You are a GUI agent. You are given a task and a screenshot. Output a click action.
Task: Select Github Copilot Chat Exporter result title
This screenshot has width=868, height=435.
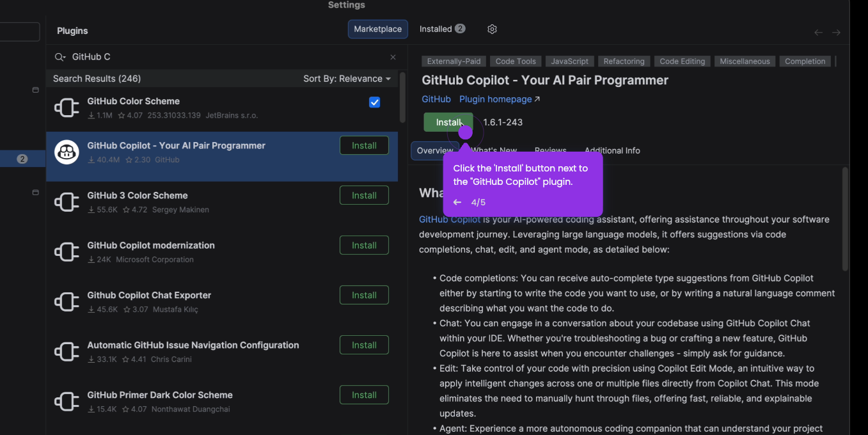tap(149, 295)
